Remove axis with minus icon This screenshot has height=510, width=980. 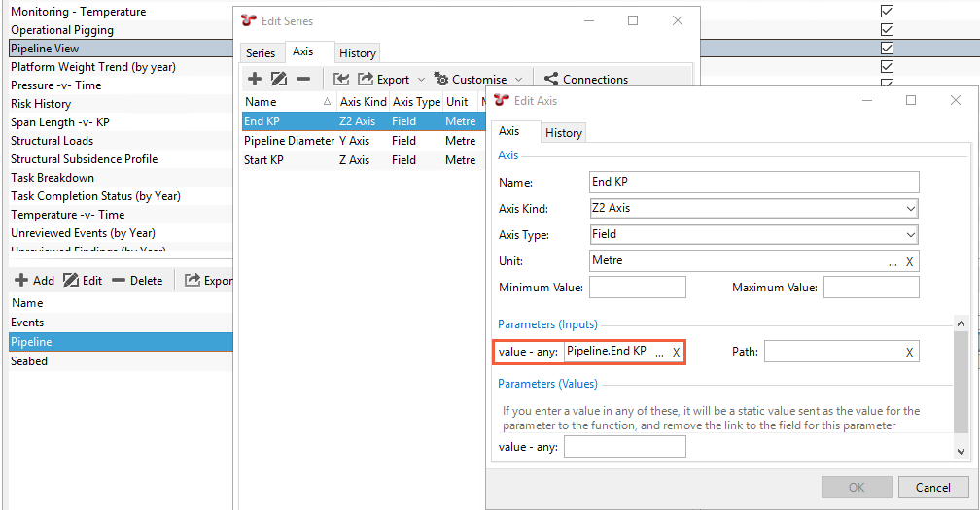click(303, 79)
